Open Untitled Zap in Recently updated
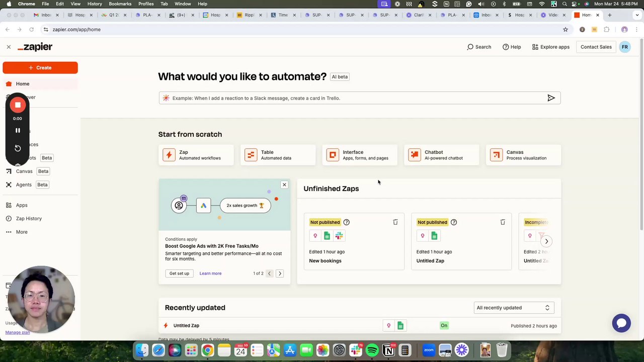The height and width of the screenshot is (362, 644). [x=186, y=326]
